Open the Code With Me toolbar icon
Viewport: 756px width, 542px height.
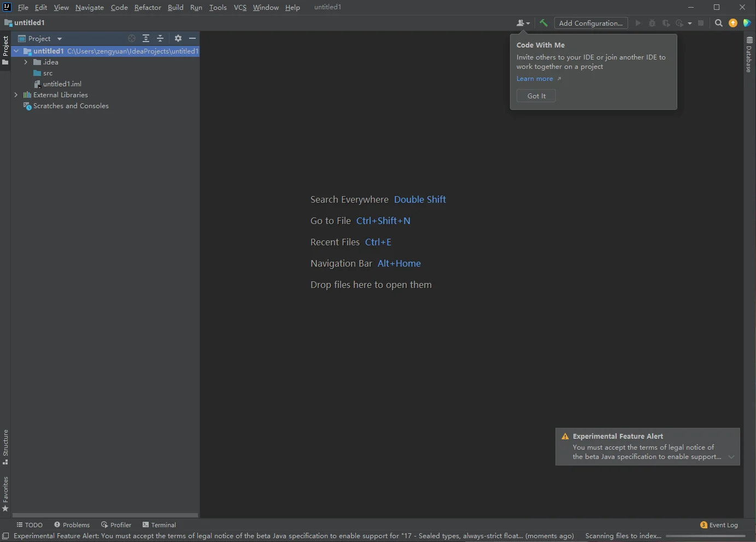pos(523,23)
